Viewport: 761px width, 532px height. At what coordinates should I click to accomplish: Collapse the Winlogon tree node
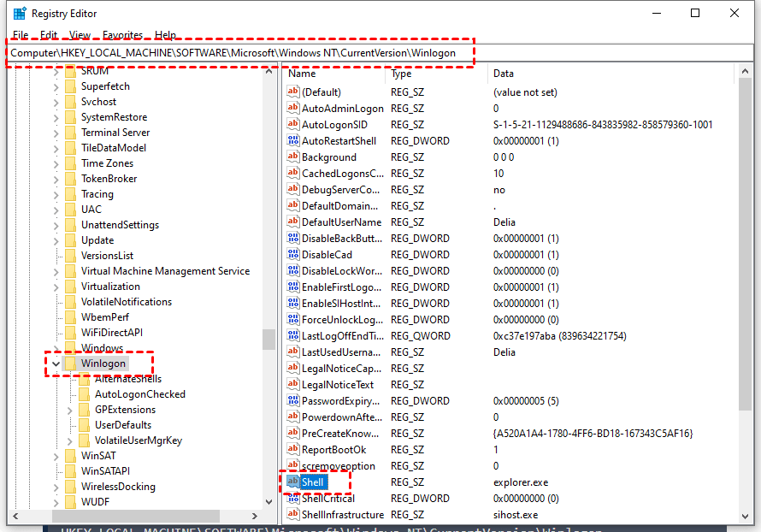56,364
